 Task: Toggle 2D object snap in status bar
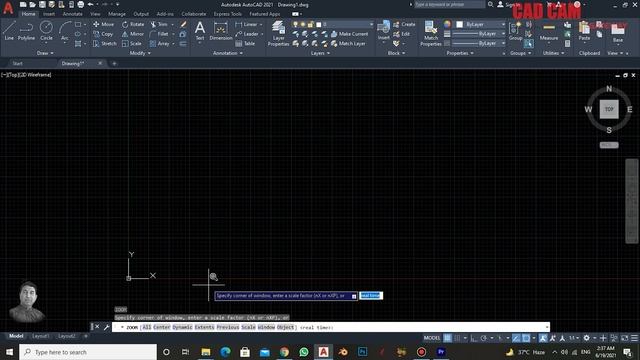[526, 338]
